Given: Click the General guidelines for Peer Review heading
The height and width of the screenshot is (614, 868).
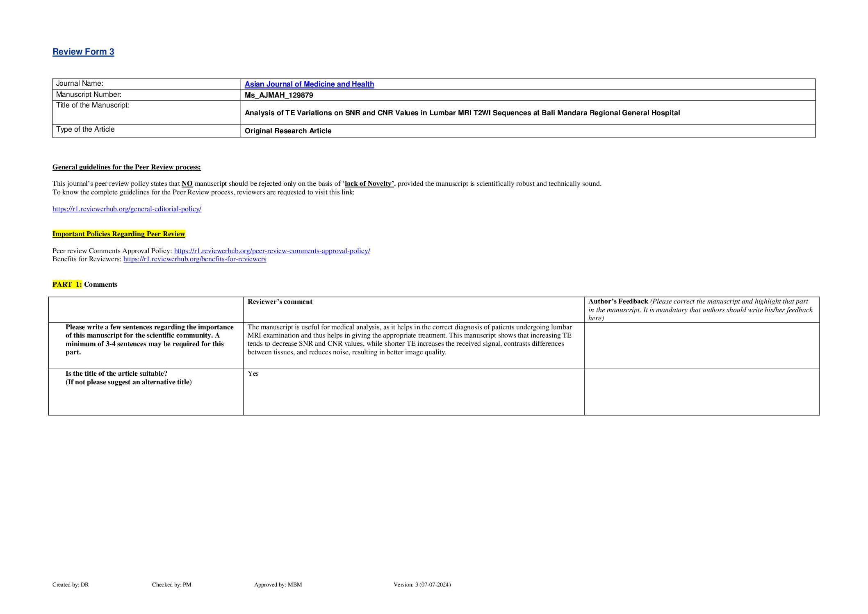Looking at the screenshot, I should (x=126, y=167).
